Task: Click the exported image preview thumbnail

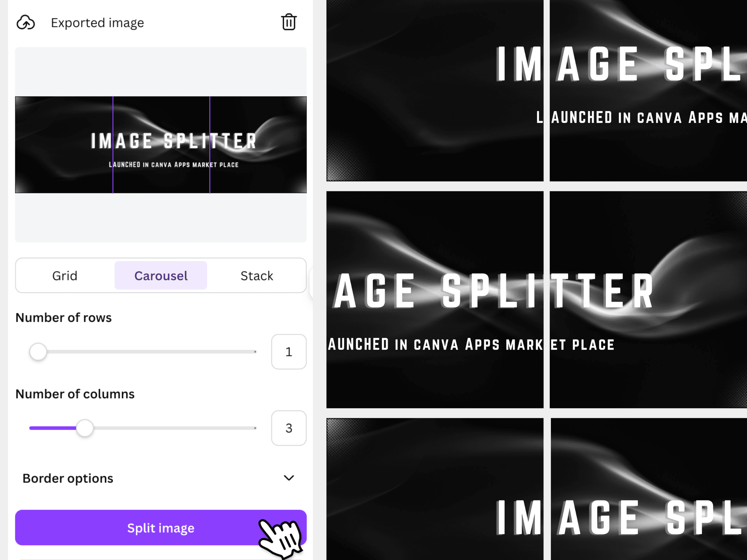Action: [x=161, y=145]
